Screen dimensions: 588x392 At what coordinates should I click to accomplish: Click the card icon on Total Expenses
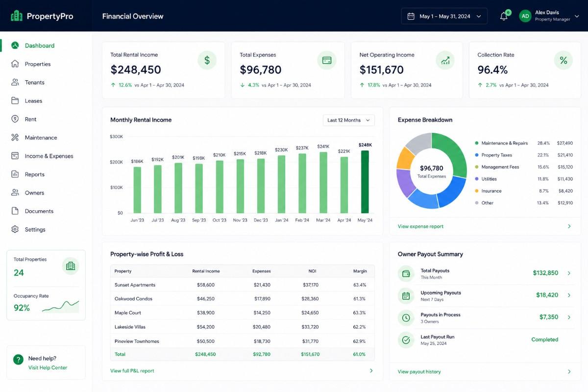(327, 60)
